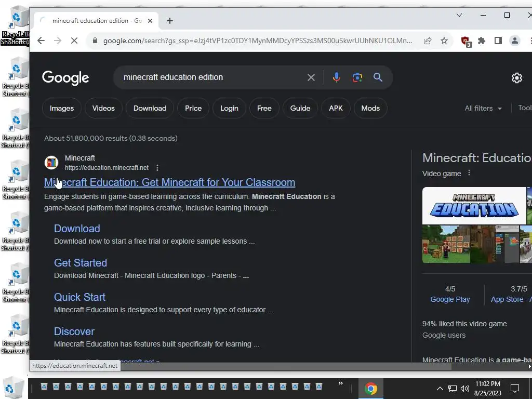This screenshot has width=532, height=399.
Task: Expand the All filters dropdown
Action: pyautogui.click(x=483, y=108)
